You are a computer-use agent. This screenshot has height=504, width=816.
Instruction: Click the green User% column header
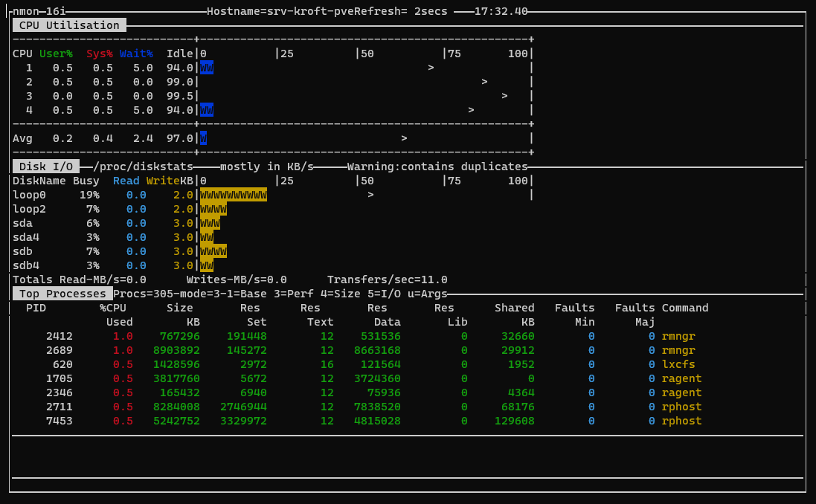(56, 54)
